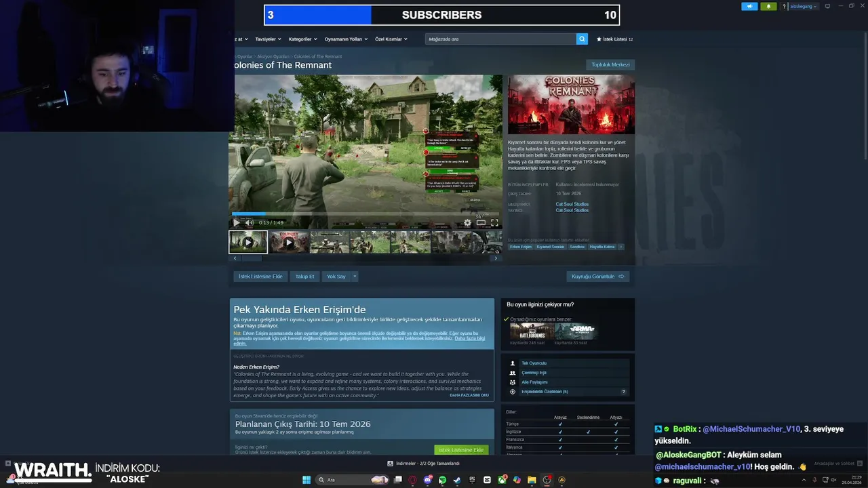
Task: Click Aksiyon Oyunları breadcrumb
Action: (x=273, y=56)
